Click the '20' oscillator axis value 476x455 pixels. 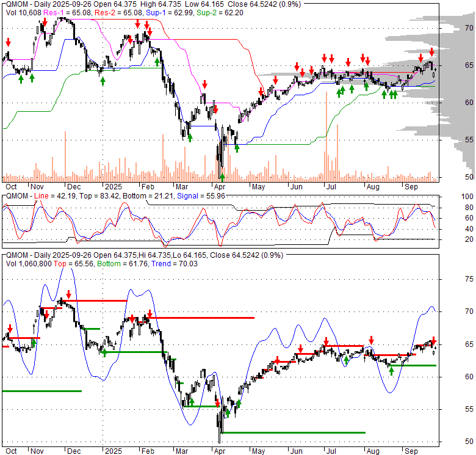coord(469,239)
